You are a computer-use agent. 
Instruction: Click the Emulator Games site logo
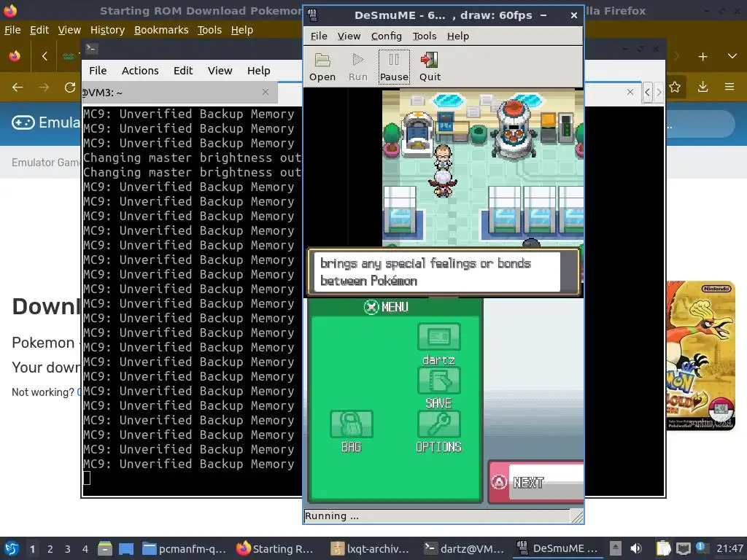click(x=46, y=122)
